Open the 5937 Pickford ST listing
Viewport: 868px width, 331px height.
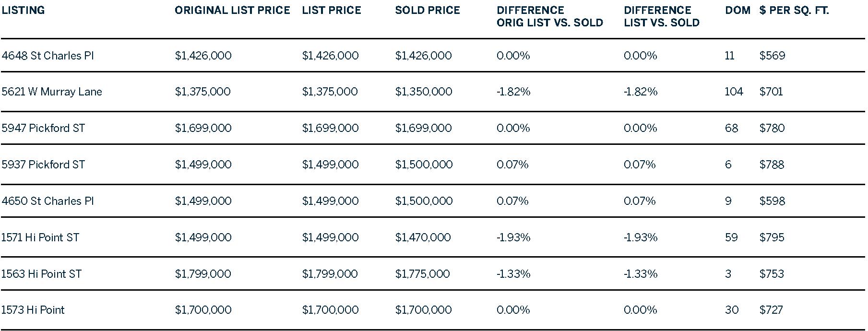coord(43,165)
